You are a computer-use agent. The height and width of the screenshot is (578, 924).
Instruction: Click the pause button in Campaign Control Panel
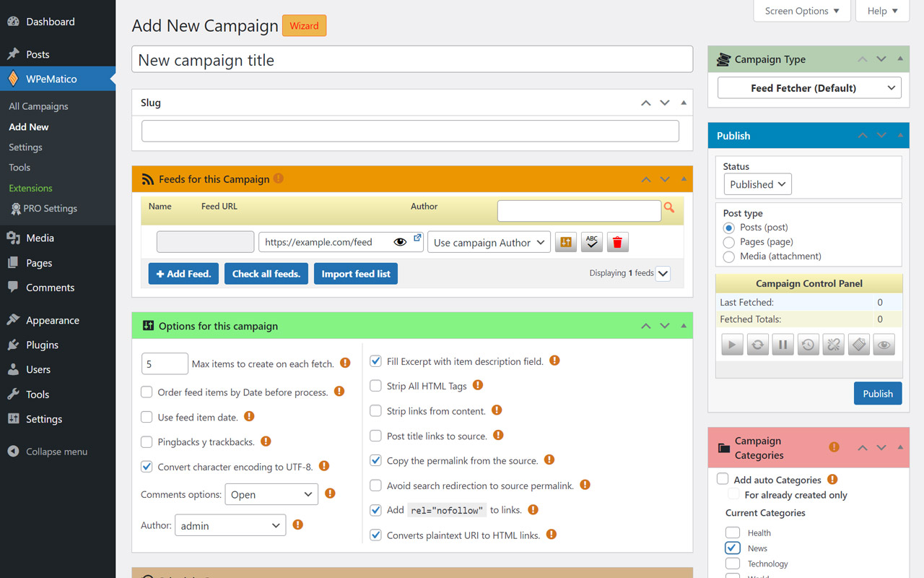(783, 345)
